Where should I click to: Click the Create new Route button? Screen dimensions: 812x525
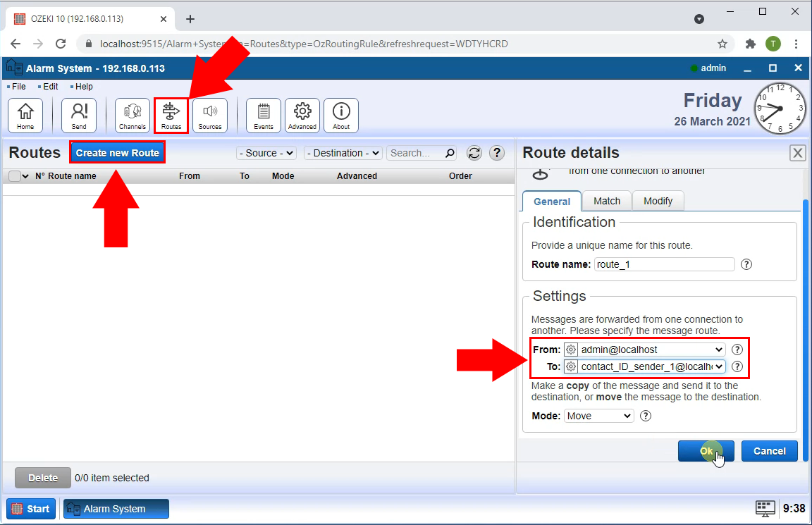[x=118, y=153]
